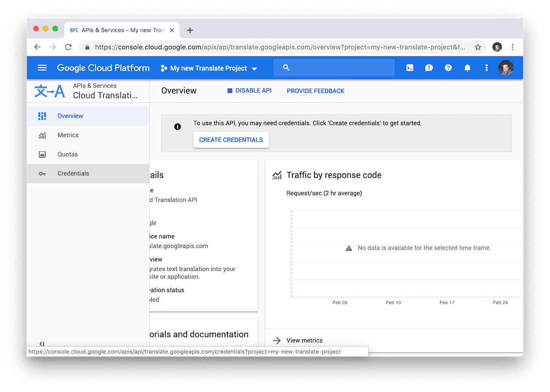The width and height of the screenshot is (550, 392).
Task: Open a new browser tab
Action: click(190, 30)
